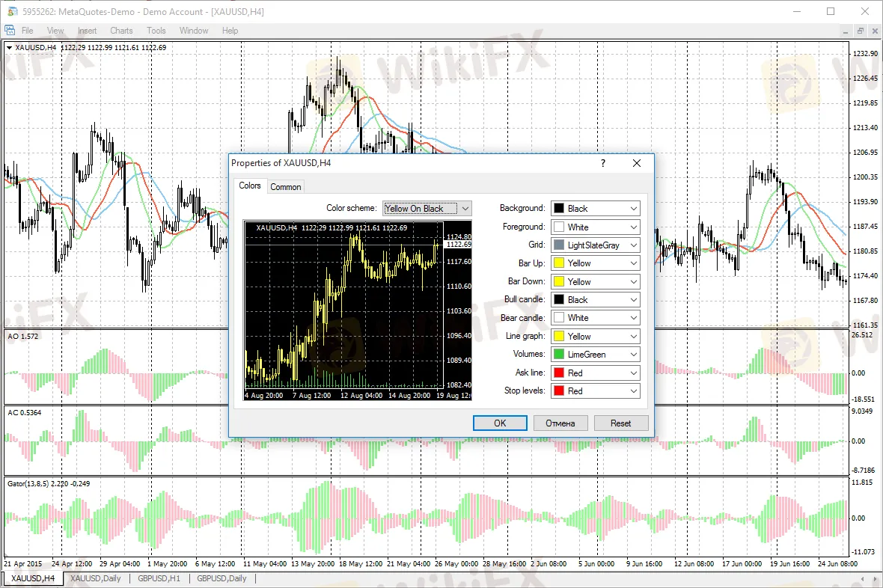The height and width of the screenshot is (588, 883).
Task: Collapse the XAUUSD,H4 quote header triangle
Action: [8, 47]
